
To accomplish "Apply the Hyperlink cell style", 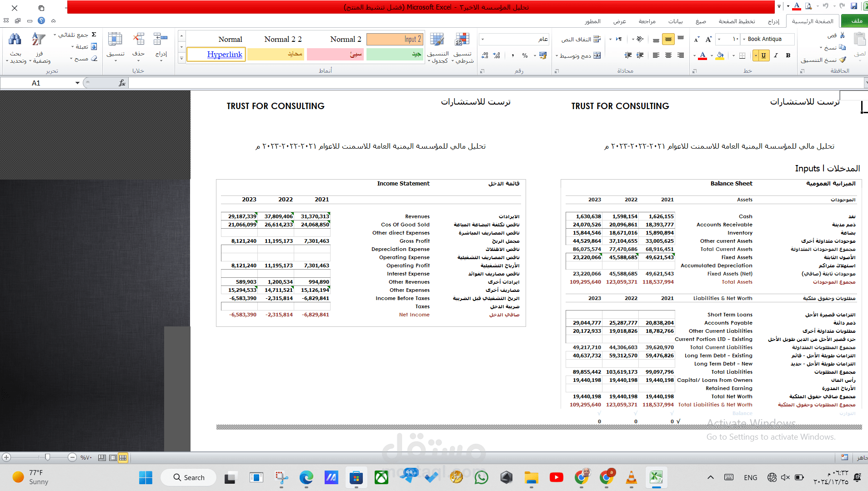I will pos(216,55).
